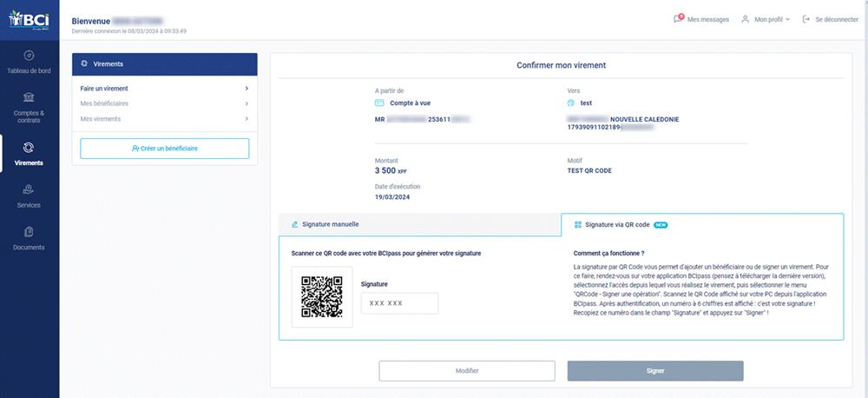Expand Mes bénéficiaires chevron
This screenshot has width=868, height=398.
coord(247,103)
